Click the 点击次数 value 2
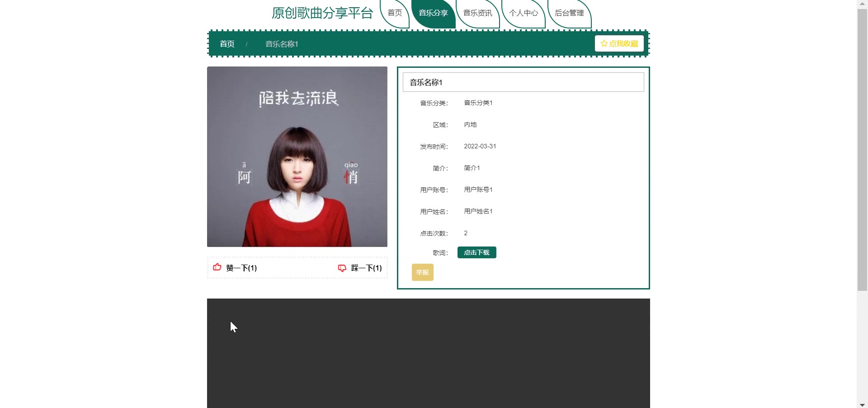The height and width of the screenshot is (408, 868). pos(466,233)
